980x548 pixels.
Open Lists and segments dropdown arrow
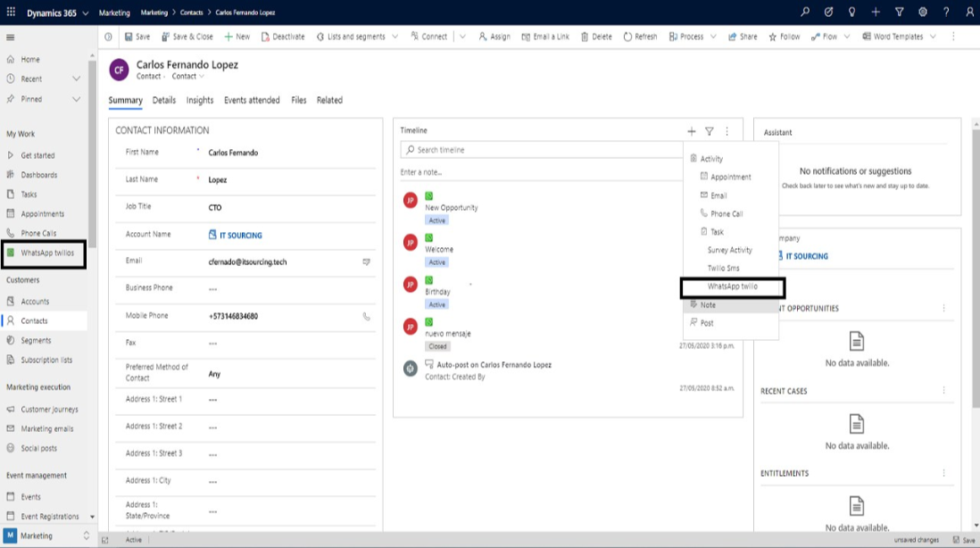395,37
